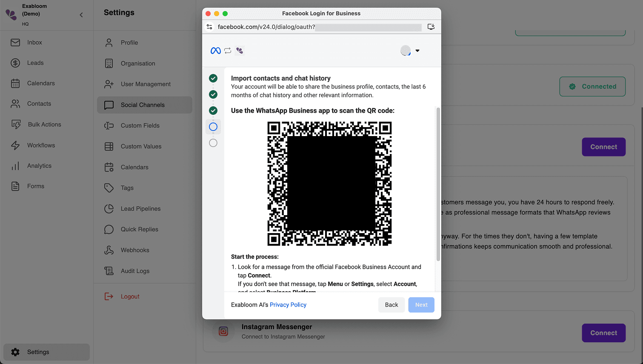Click the Forms document icon

tap(15, 186)
